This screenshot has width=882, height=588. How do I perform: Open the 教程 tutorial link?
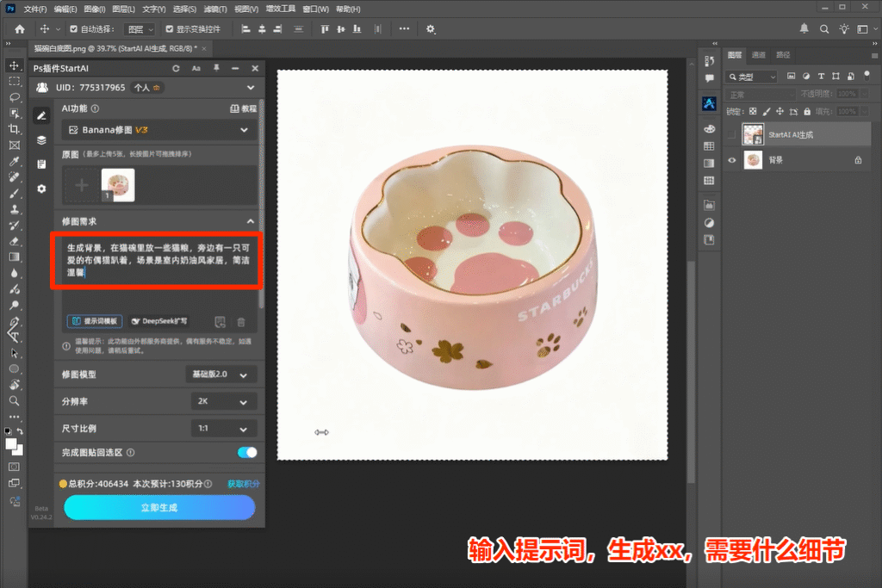(x=244, y=108)
